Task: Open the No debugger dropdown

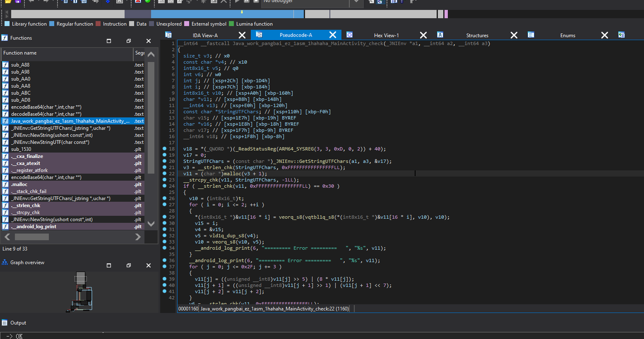Action: click(356, 2)
